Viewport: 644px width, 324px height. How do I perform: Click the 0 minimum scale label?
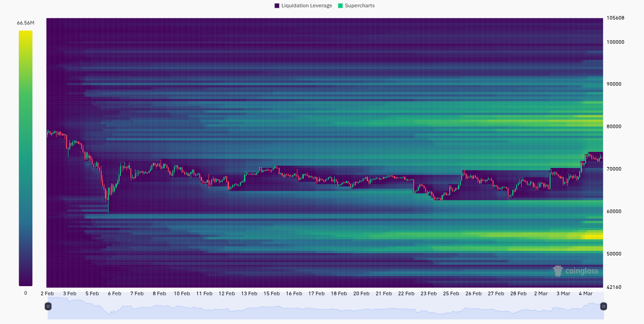(26, 293)
